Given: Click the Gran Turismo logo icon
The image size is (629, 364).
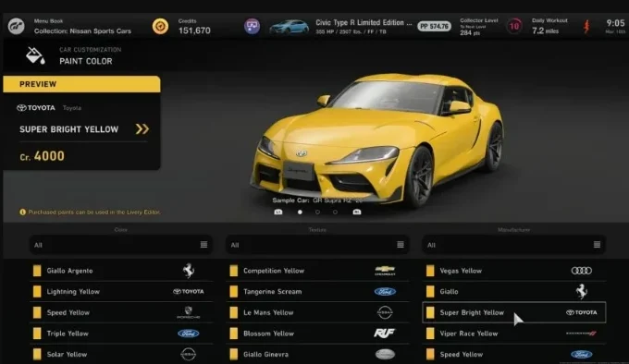Looking at the screenshot, I should tap(17, 27).
